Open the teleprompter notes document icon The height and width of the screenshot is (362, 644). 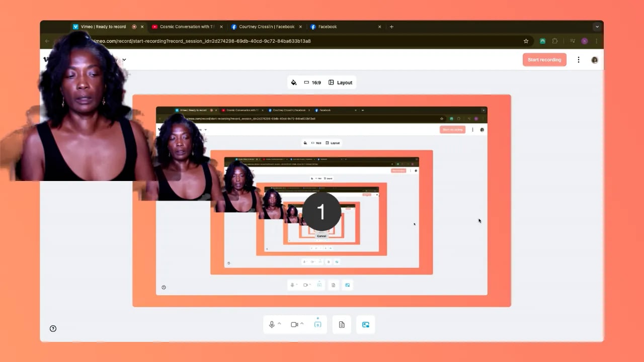coord(342,325)
